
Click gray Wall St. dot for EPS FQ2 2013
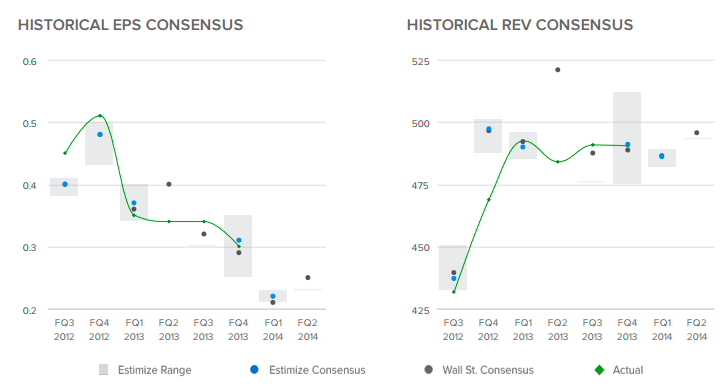169,184
